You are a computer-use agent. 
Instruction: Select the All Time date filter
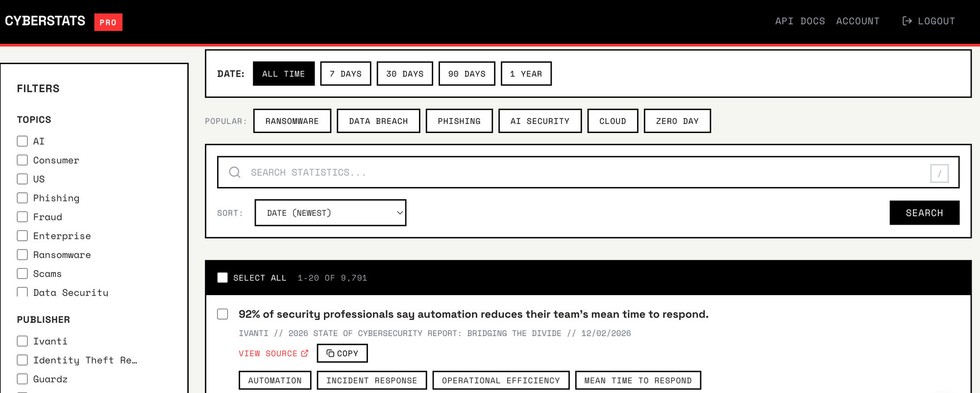pyautogui.click(x=284, y=73)
